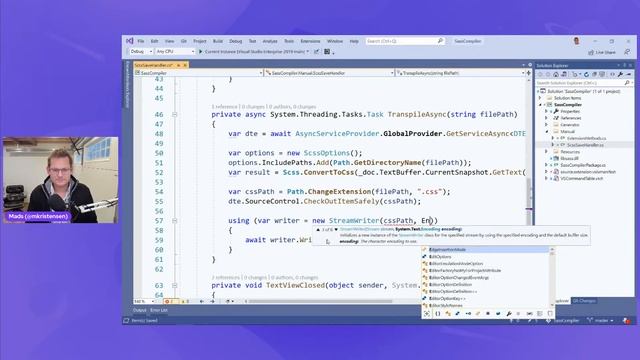
Task: Show next overload in the signature tooltip
Action: tap(336, 230)
